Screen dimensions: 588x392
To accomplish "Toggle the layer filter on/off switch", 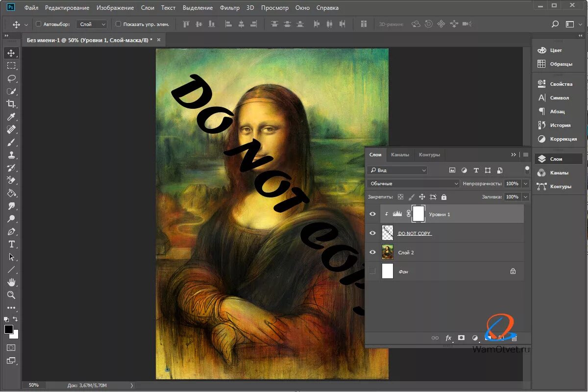I will 527,170.
